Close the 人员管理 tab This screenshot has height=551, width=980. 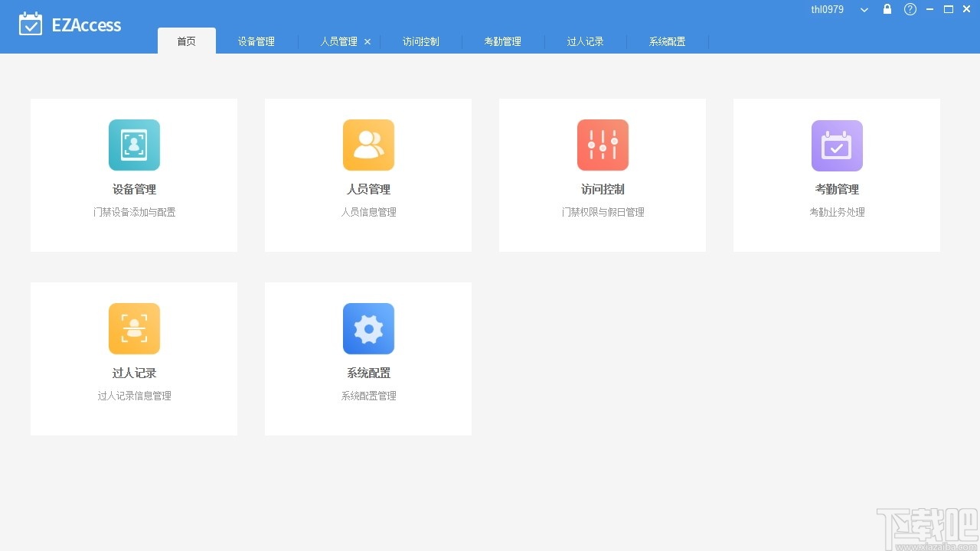pos(367,42)
